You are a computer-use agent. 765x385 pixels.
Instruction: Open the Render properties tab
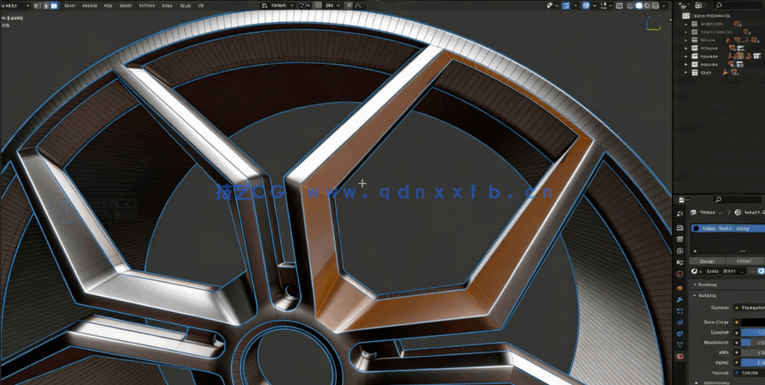[680, 228]
